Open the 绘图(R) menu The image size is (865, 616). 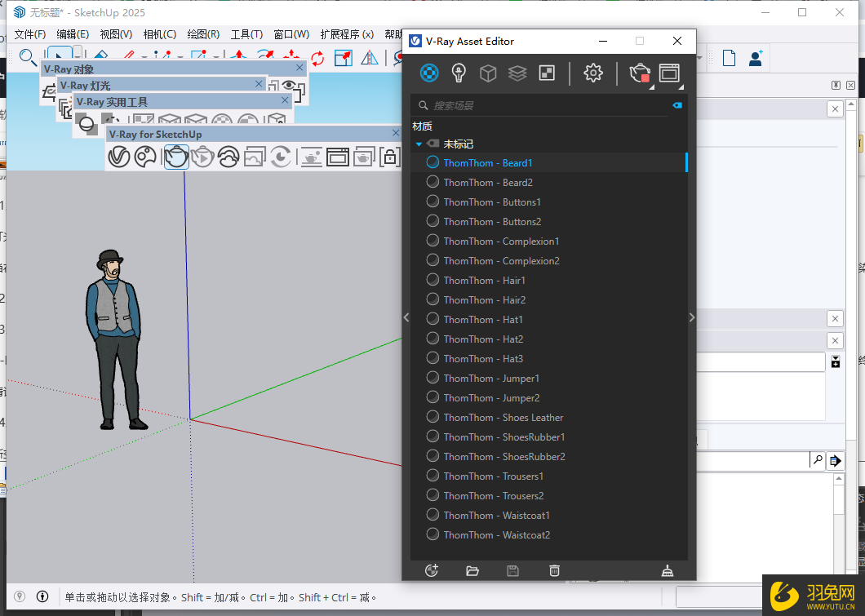pos(203,34)
